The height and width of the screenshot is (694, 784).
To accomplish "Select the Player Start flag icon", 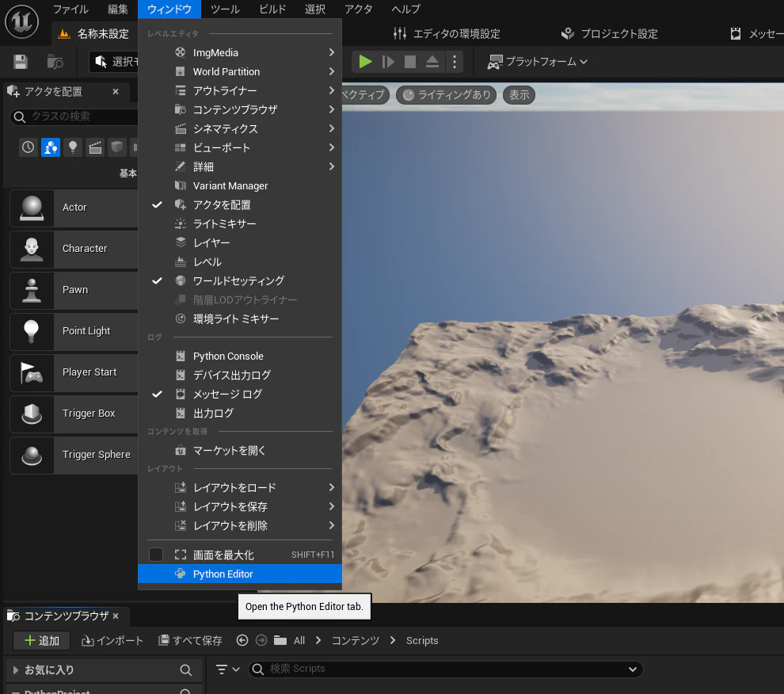I will tap(32, 373).
